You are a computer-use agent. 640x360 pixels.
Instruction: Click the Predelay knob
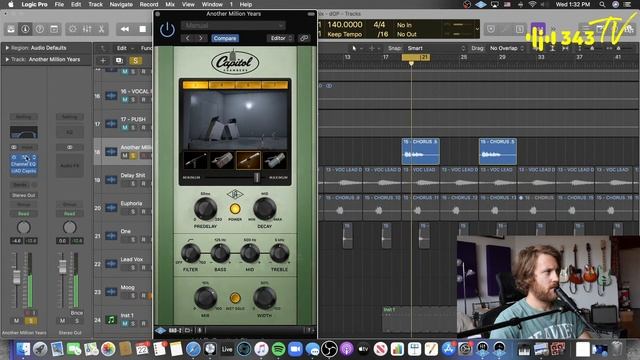pos(205,208)
